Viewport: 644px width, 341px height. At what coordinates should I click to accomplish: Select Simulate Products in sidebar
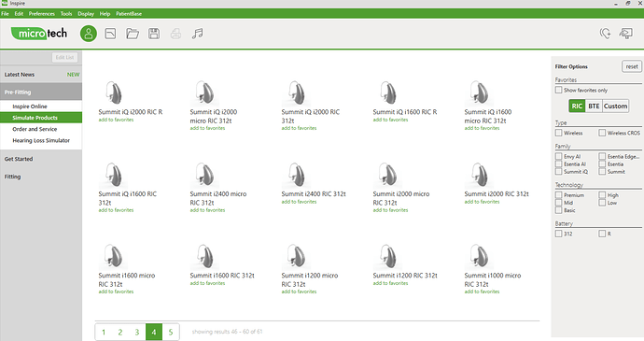point(41,118)
